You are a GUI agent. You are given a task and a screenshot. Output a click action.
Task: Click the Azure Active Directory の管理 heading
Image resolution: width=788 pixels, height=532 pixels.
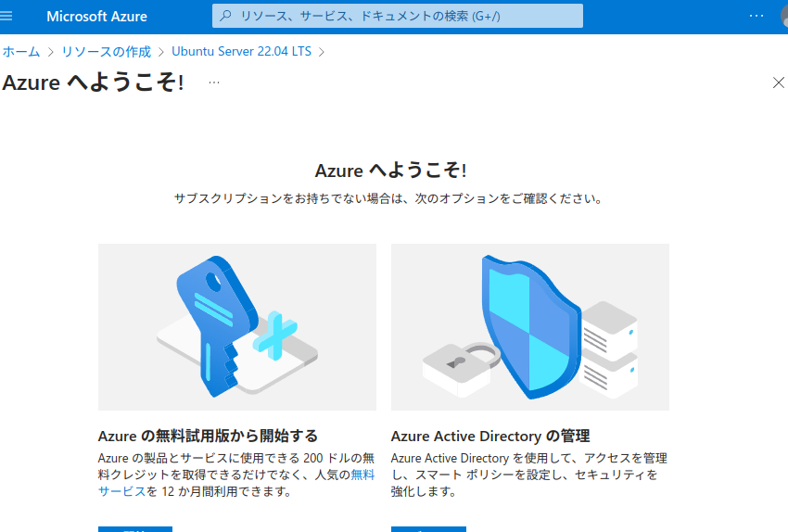[x=490, y=436]
